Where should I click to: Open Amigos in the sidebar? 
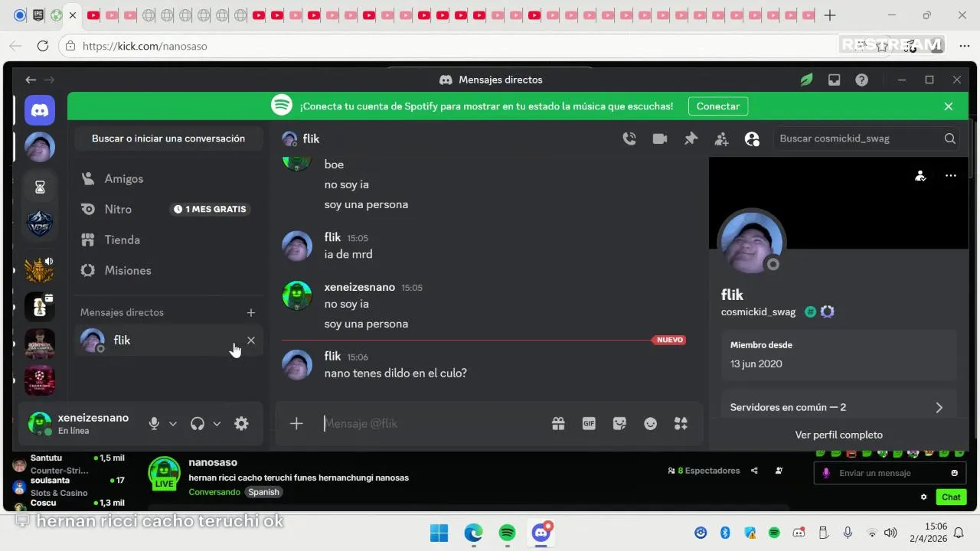tap(168, 178)
